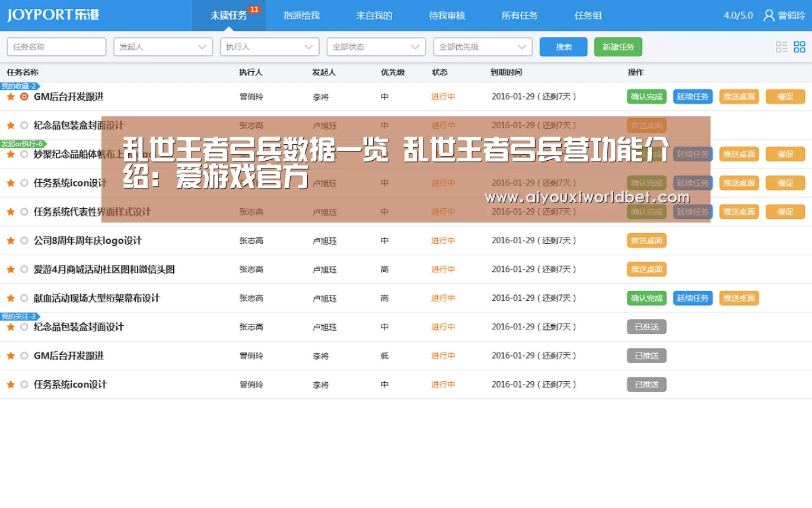This screenshot has width=812, height=508.
Task: Click 推送桌面 for first GM后台开发跟进
Action: click(x=739, y=97)
